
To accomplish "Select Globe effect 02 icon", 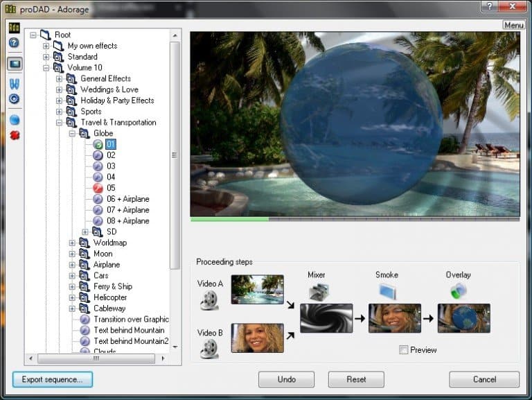I will coord(98,155).
